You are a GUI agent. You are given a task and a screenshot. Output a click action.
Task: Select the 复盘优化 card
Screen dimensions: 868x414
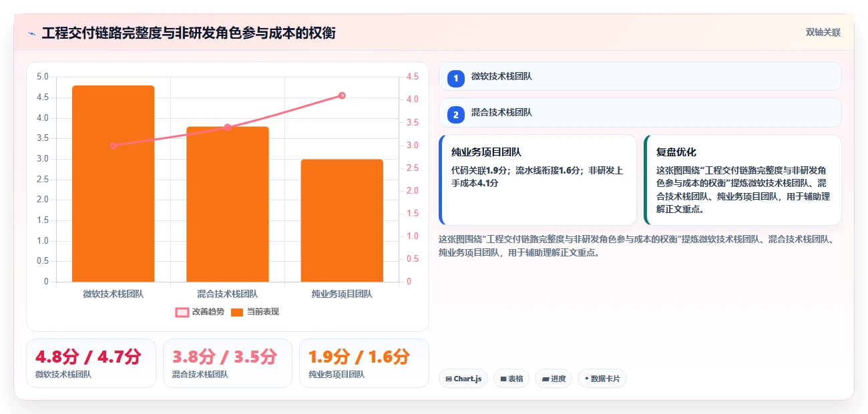[742, 180]
